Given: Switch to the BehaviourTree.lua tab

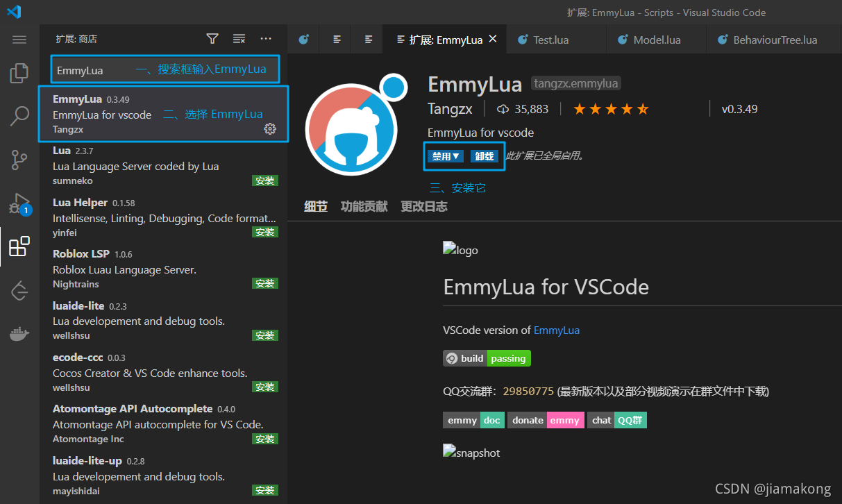Looking at the screenshot, I should pos(774,40).
